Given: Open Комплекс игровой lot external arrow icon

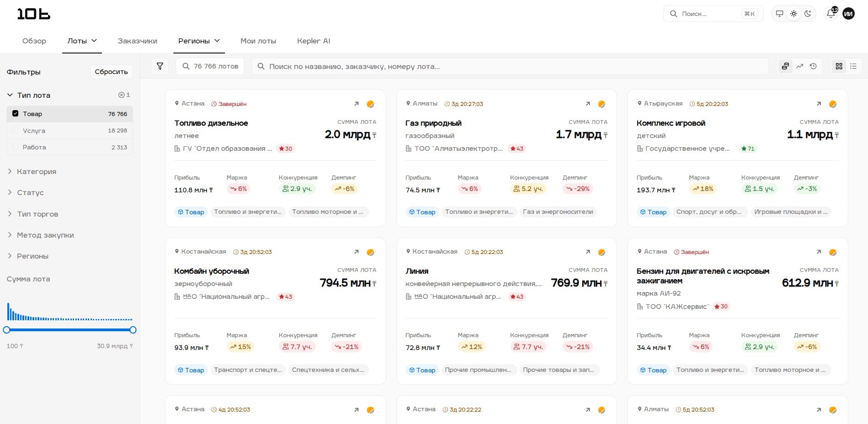Looking at the screenshot, I should coord(819,104).
